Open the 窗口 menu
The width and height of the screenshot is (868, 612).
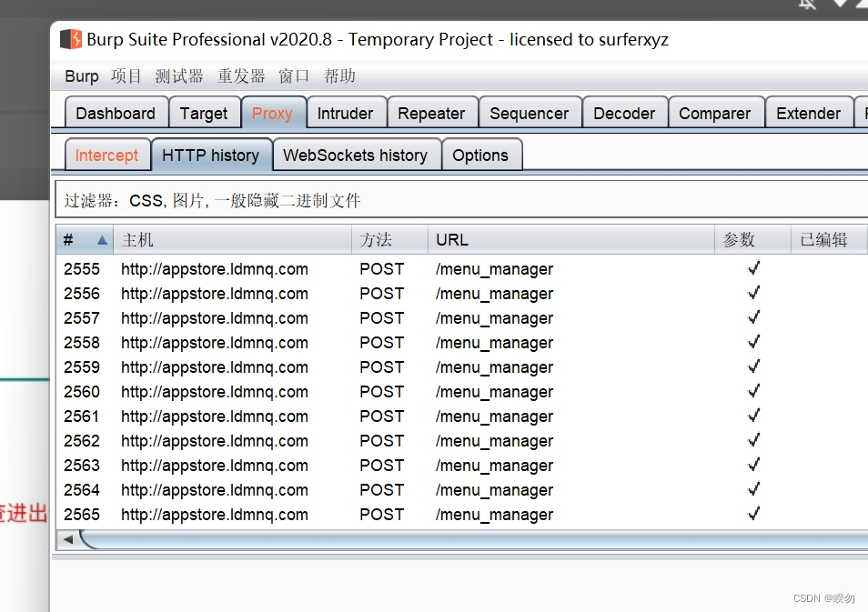(293, 75)
